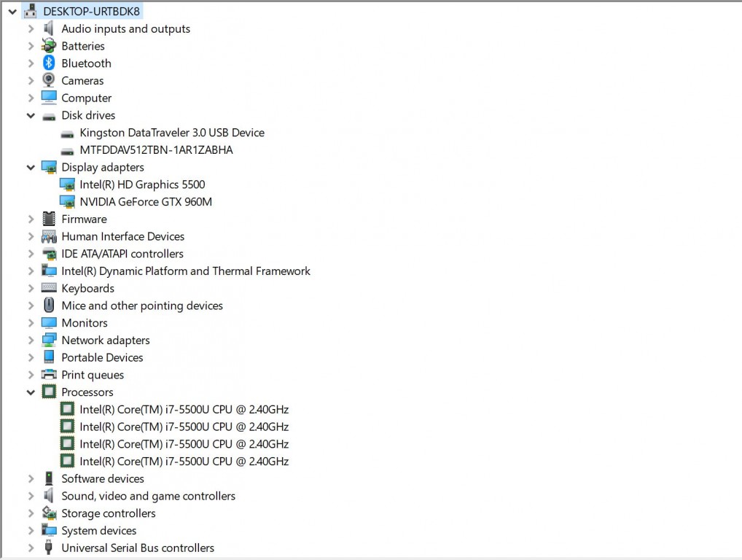Collapse the DESKTOP-URTBDK8 root node
Viewport: 742px width, 560px height.
(13, 12)
